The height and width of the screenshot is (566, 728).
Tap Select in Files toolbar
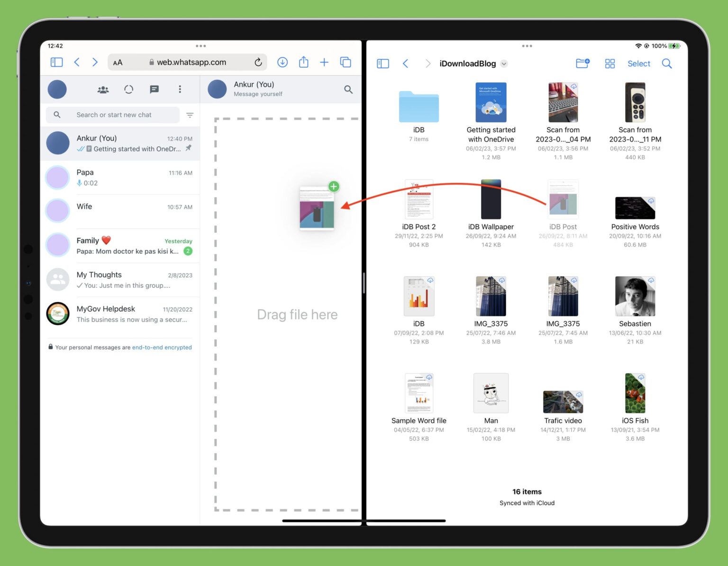point(638,63)
